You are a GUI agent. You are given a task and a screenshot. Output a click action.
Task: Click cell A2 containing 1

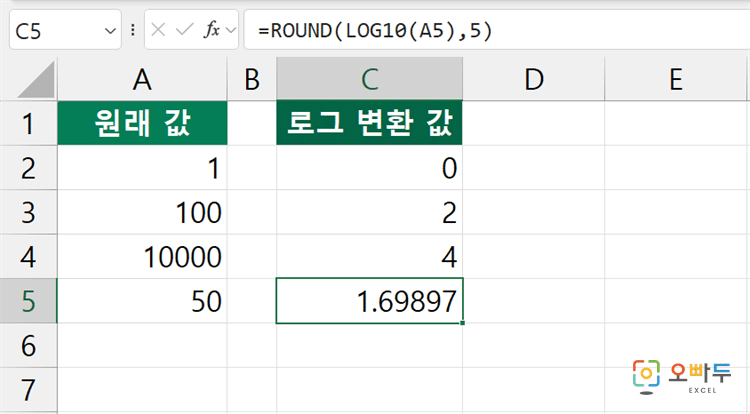tap(143, 168)
